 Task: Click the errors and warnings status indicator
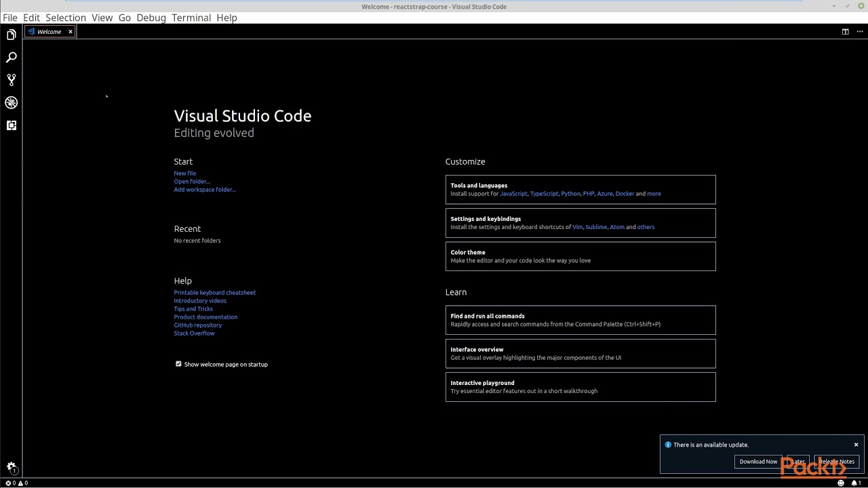coord(16,483)
